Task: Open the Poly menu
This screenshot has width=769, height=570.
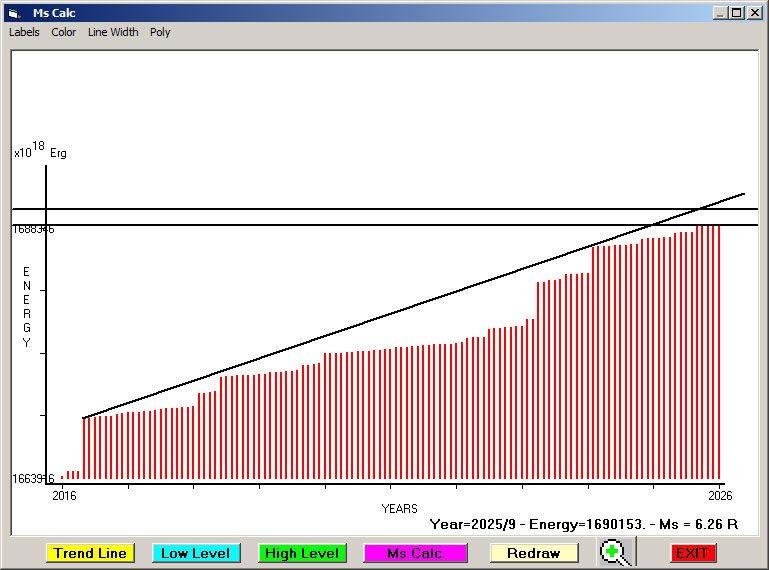Action: (x=160, y=32)
